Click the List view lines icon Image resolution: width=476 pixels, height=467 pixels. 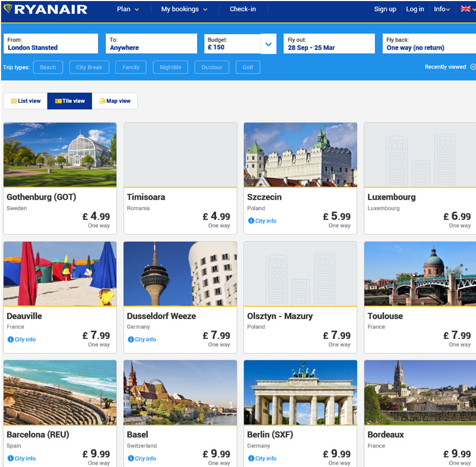pos(14,101)
